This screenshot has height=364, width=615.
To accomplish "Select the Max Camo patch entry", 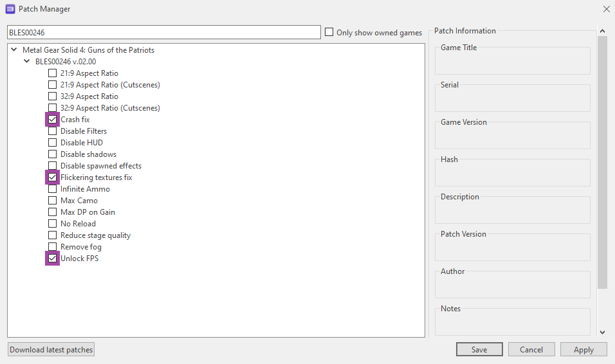I will (x=79, y=201).
